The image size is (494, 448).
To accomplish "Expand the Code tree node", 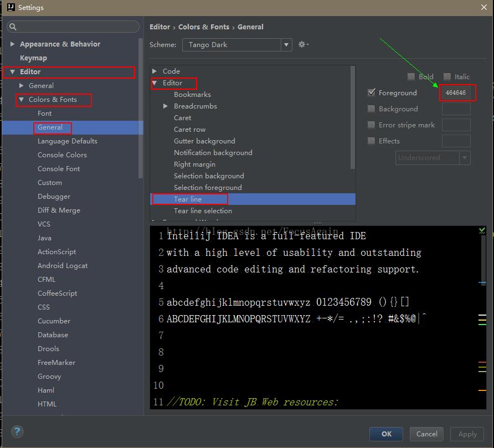I will tap(155, 71).
